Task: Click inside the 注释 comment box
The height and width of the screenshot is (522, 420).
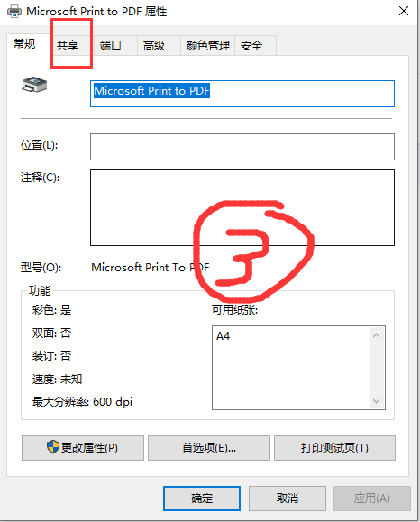Action: [242, 207]
